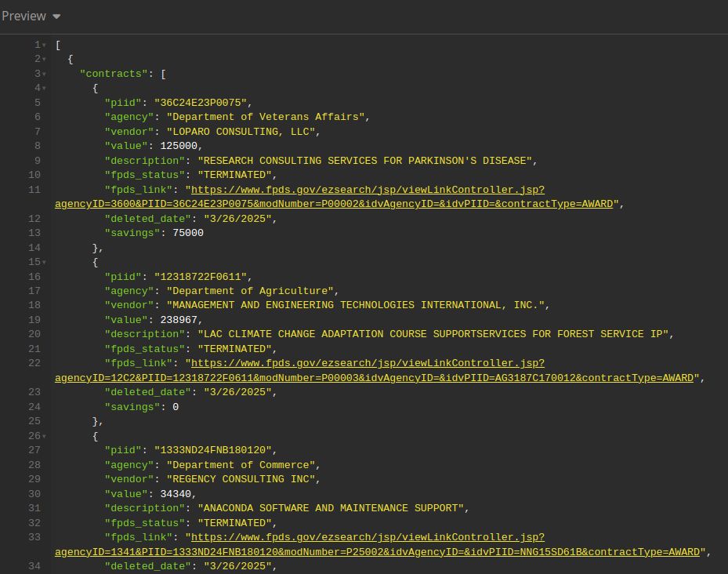Select line number 23 in the gutter
The image size is (728, 574).
[x=34, y=392]
